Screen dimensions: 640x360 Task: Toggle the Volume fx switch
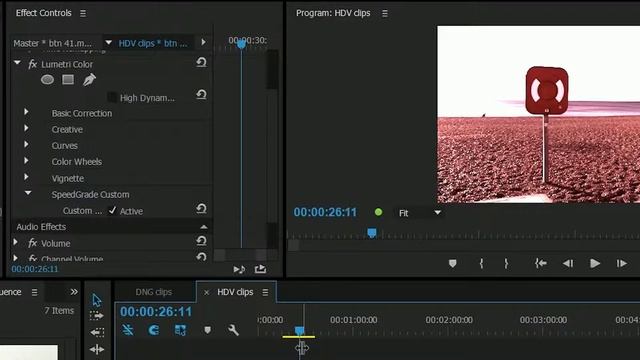pos(33,244)
